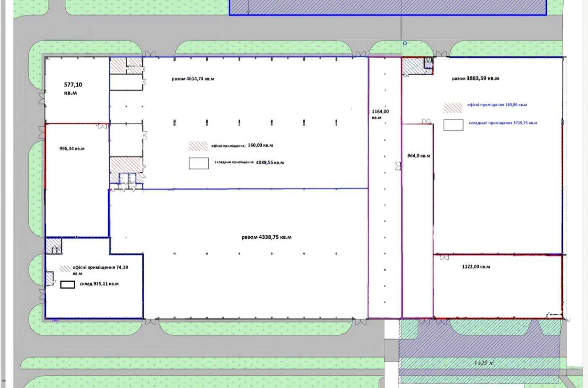The height and width of the screenshot is (388, 588).
Task: Click the "разом 3883,59 кв.м" total label
Action: 475,78
